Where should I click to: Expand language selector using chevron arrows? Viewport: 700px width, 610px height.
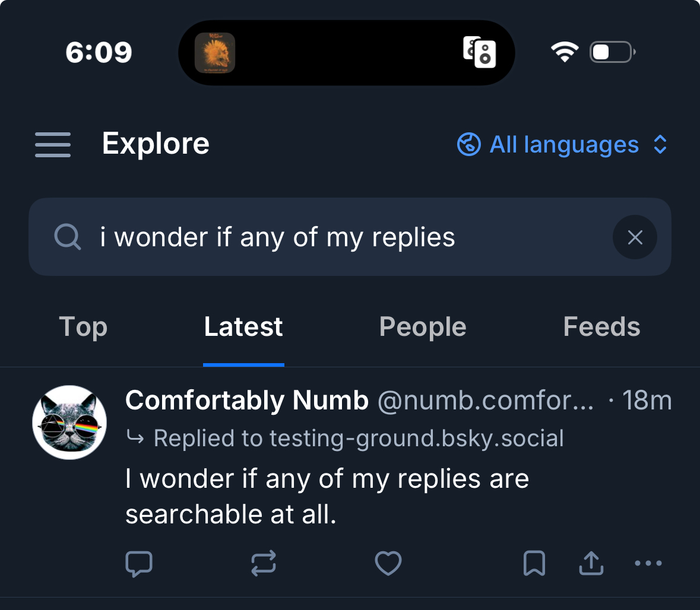(660, 145)
